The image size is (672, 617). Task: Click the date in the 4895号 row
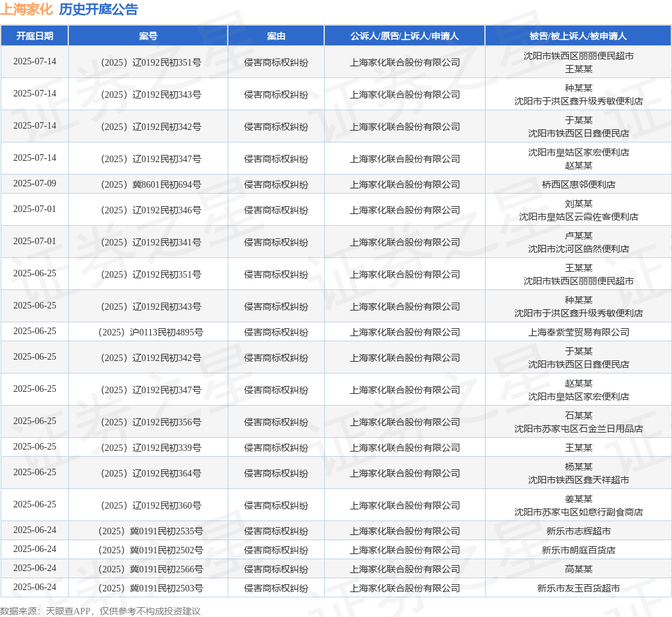(x=35, y=331)
